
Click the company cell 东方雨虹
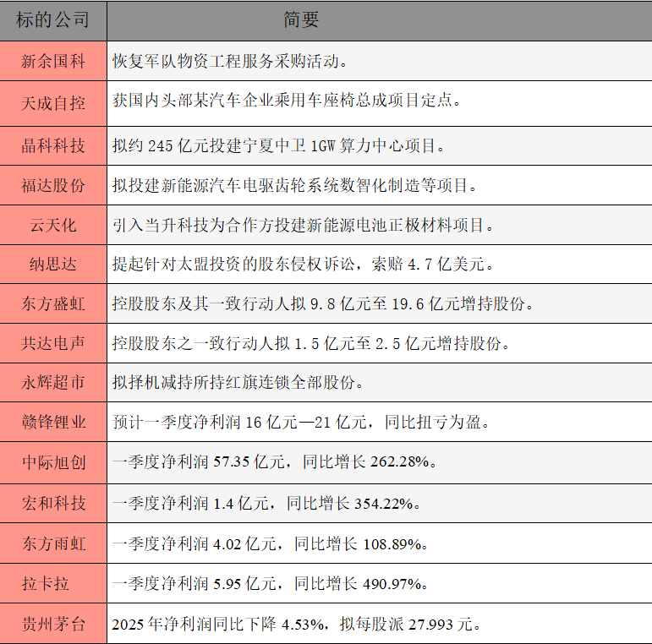pyautogui.click(x=53, y=543)
